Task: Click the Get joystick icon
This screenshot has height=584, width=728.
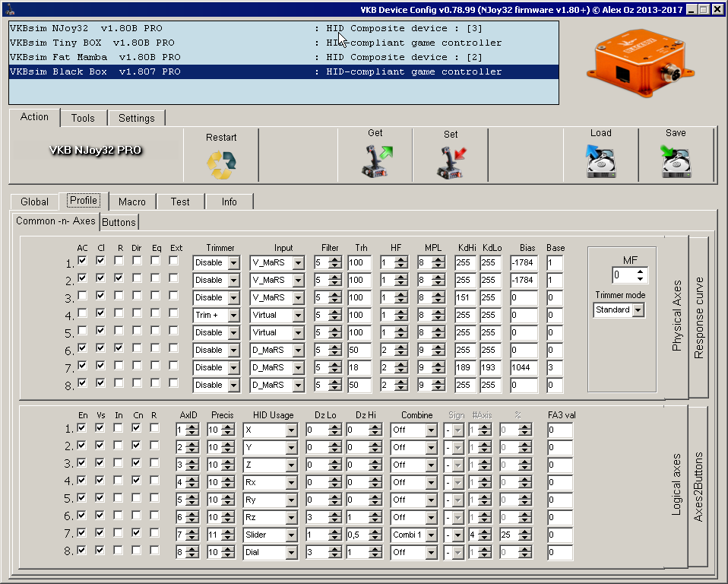Action: 377,161
